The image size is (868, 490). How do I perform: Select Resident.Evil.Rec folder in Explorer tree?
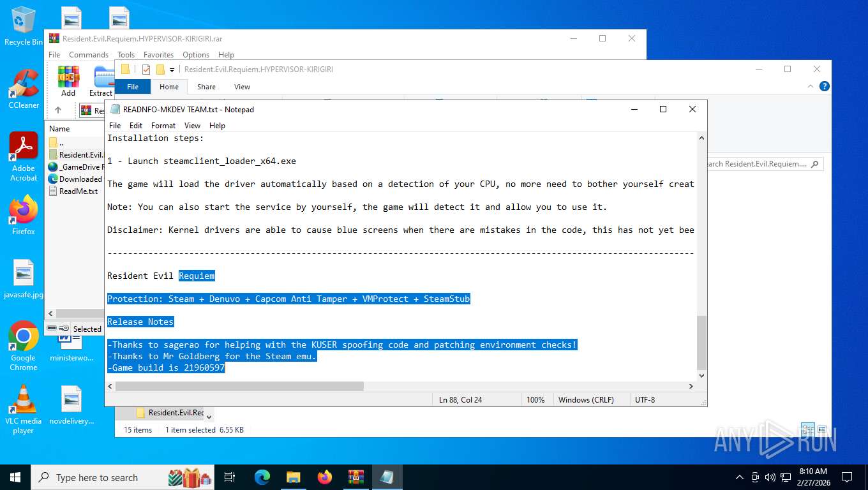169,413
